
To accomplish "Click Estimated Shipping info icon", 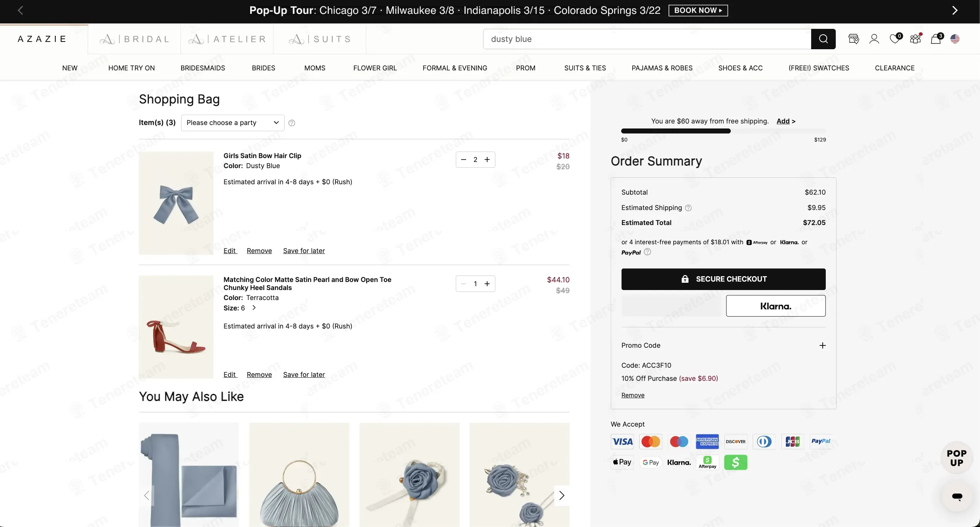I will point(688,208).
